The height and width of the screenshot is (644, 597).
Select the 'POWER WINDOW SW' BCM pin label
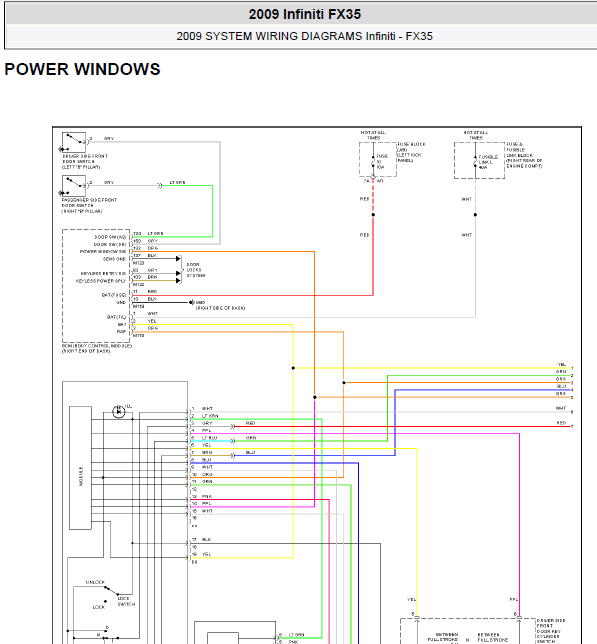[103, 251]
